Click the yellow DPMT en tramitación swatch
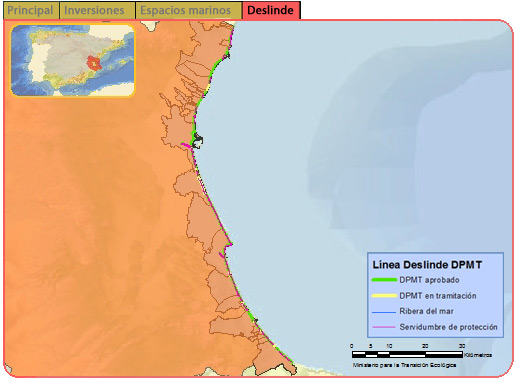Viewport: 515px width, 381px height. coord(384,296)
